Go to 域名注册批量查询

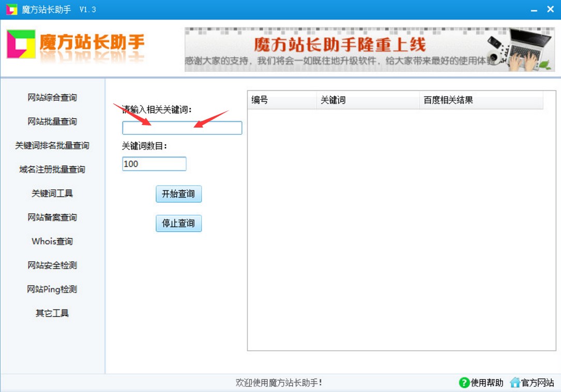point(52,169)
